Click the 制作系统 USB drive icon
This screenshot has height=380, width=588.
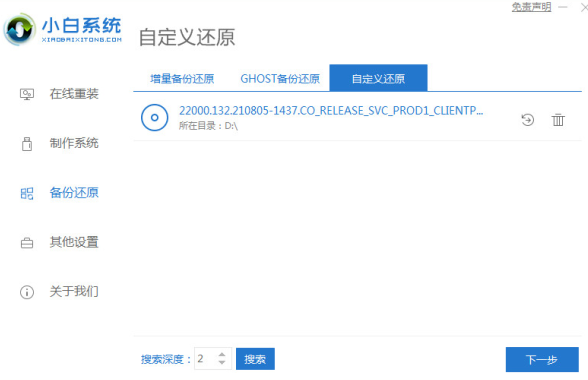[x=27, y=144]
